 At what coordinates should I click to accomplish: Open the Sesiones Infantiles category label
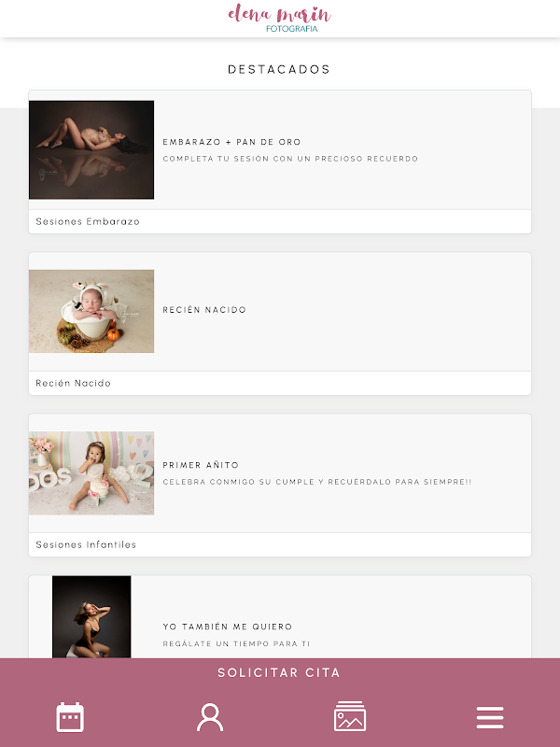tap(86, 544)
